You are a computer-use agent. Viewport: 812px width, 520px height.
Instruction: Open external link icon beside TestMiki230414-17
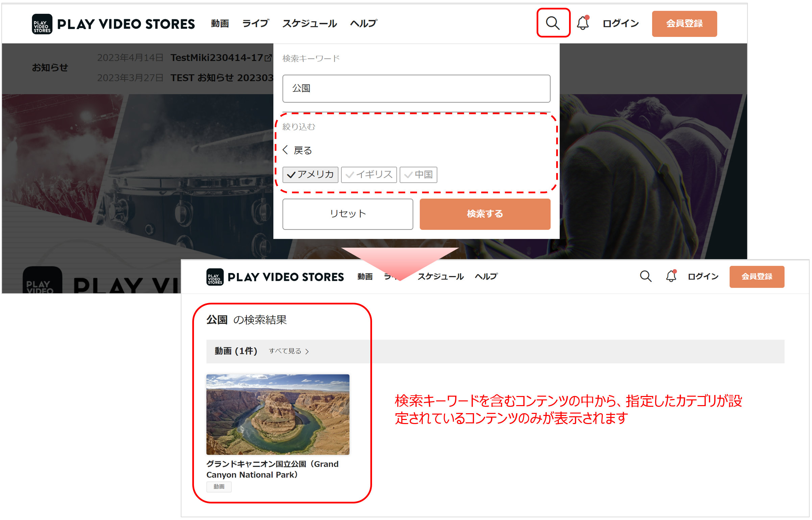click(268, 58)
